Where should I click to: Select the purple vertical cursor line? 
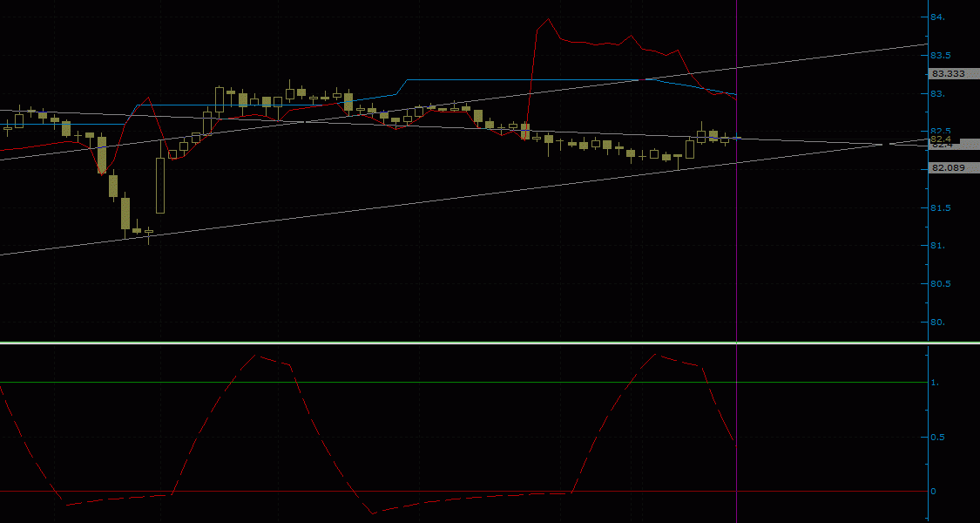tap(737, 261)
